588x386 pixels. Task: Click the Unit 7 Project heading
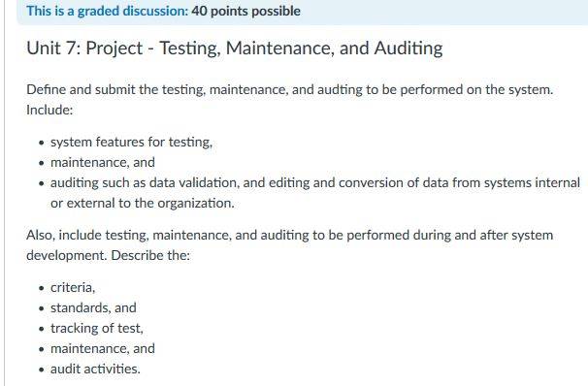click(x=235, y=48)
